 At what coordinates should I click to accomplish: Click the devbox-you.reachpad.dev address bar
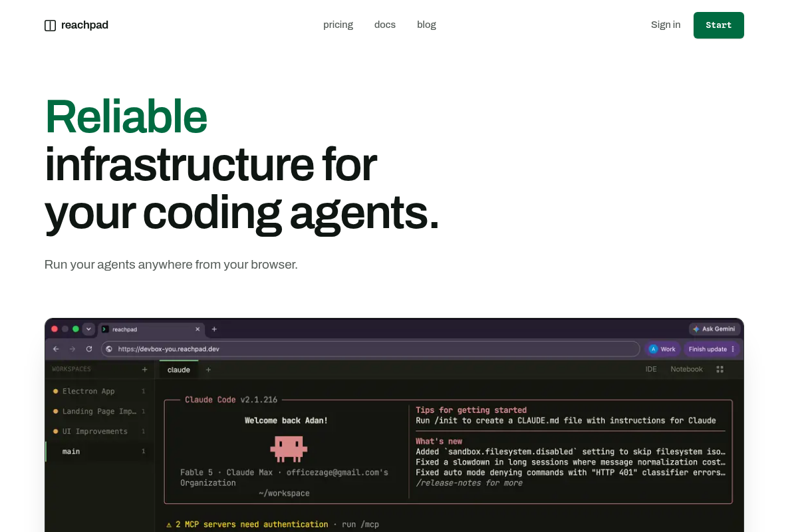point(370,348)
